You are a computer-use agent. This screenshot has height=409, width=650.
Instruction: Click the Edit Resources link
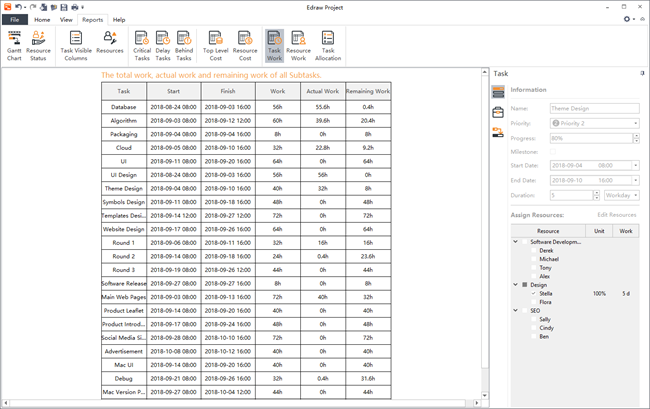(616, 215)
